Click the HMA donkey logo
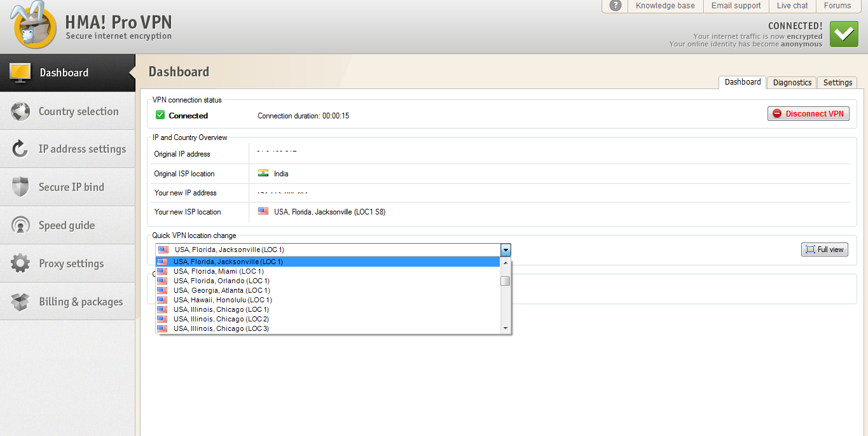Image resolution: width=868 pixels, height=436 pixels. [x=34, y=25]
